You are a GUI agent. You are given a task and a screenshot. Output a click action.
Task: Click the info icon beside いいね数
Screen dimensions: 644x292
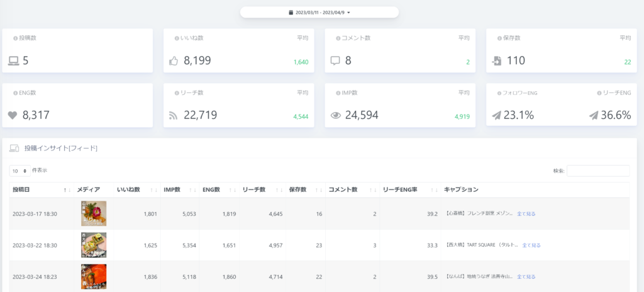[x=177, y=38]
